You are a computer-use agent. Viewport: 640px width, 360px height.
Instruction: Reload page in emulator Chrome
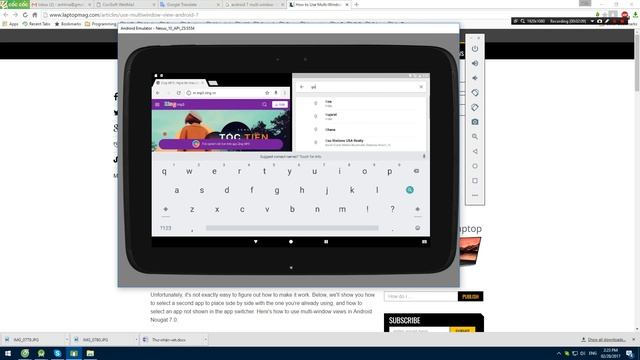(178, 93)
